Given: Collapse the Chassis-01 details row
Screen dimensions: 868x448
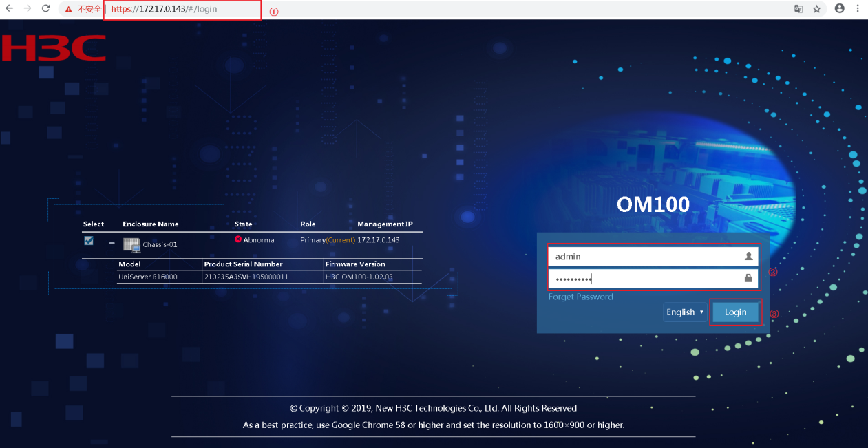Looking at the screenshot, I should (112, 242).
